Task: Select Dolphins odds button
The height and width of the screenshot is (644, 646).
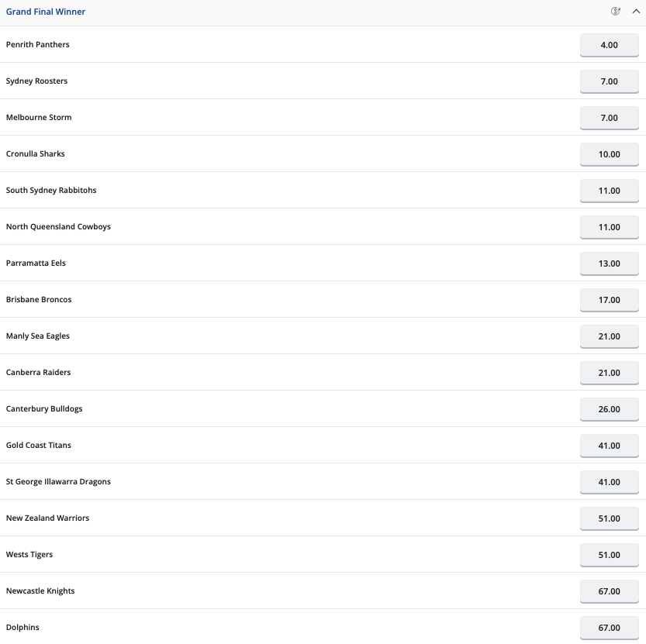Action: [609, 628]
